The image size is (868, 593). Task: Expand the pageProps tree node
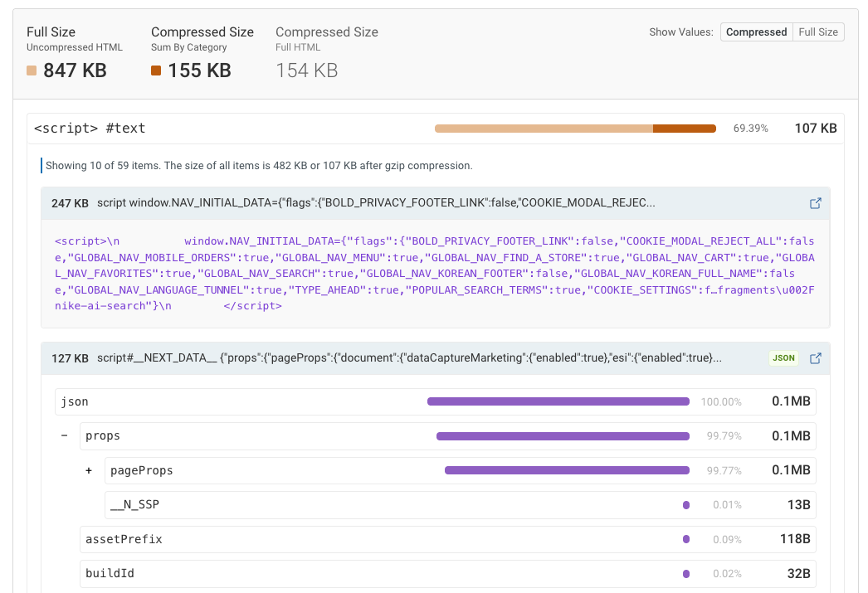pyautogui.click(x=89, y=470)
